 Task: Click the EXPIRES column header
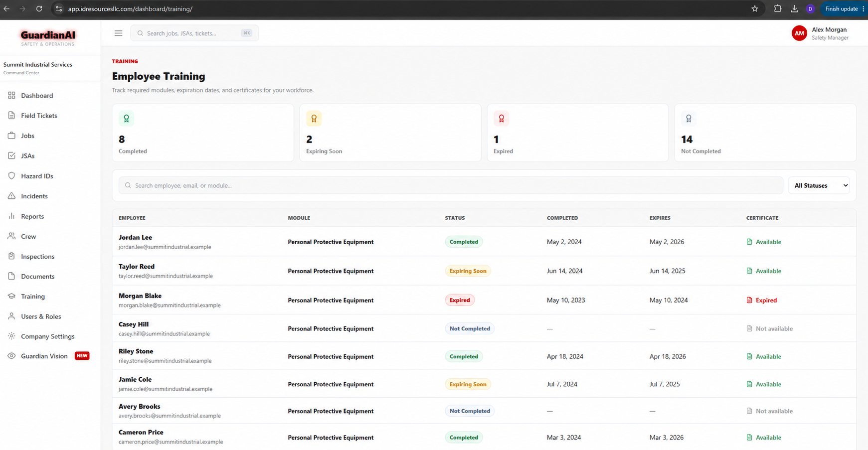pos(660,218)
